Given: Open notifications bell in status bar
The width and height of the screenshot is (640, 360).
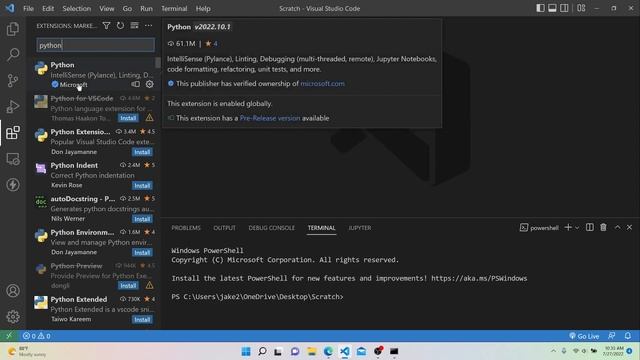Looking at the screenshot, I should pyautogui.click(x=628, y=336).
